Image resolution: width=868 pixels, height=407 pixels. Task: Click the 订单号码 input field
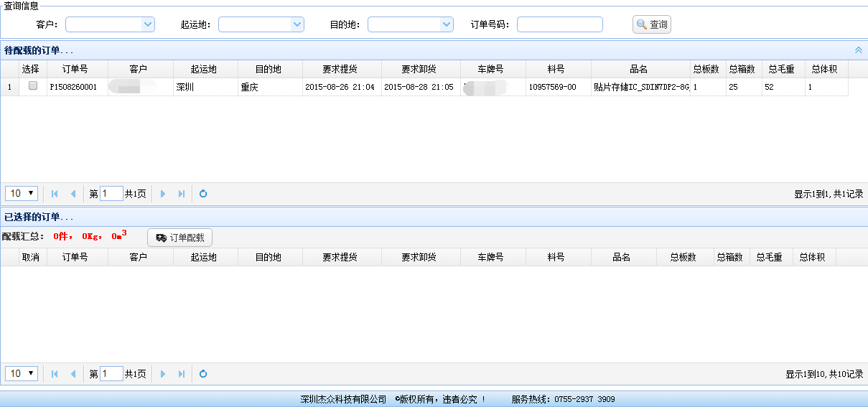pos(559,24)
